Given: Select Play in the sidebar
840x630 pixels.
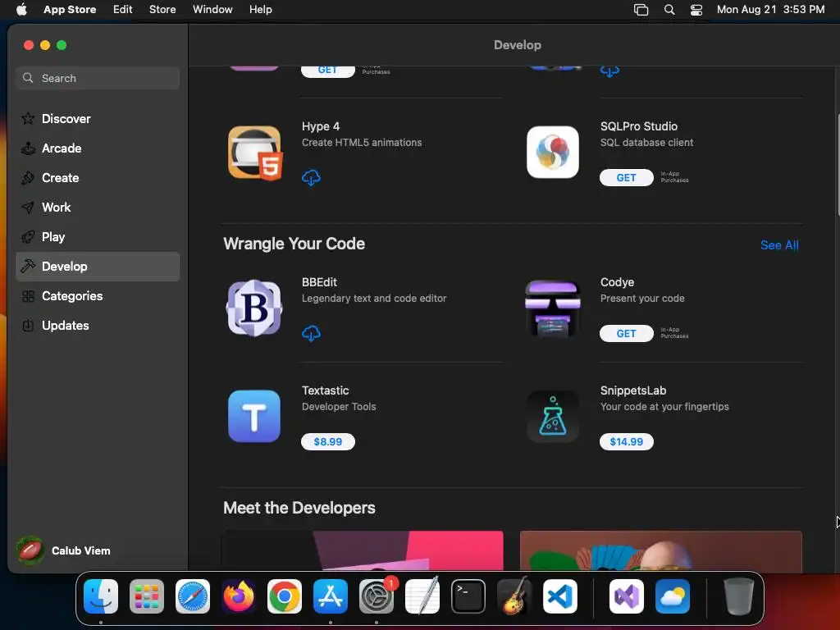Looking at the screenshot, I should coord(98,237).
